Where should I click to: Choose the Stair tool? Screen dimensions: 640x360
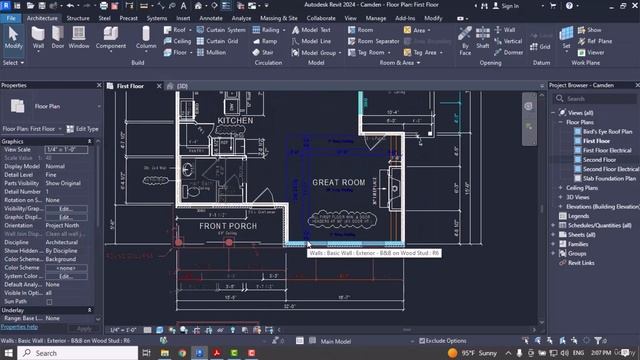[263, 53]
